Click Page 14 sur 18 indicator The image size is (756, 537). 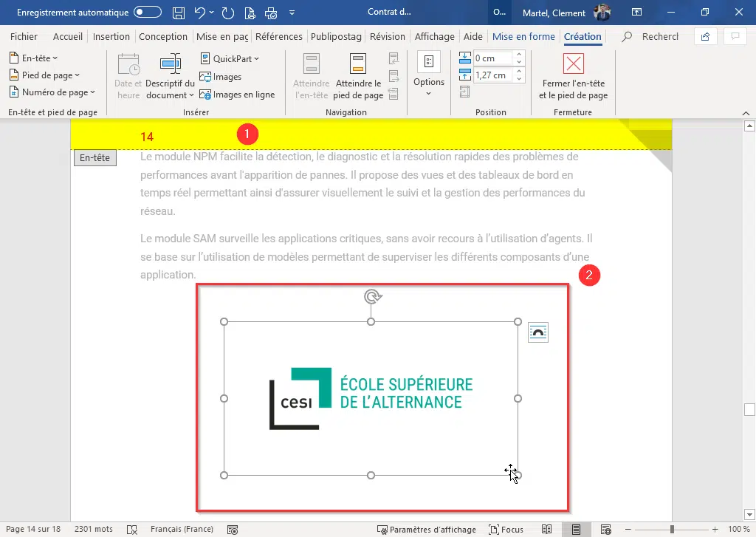tap(33, 530)
